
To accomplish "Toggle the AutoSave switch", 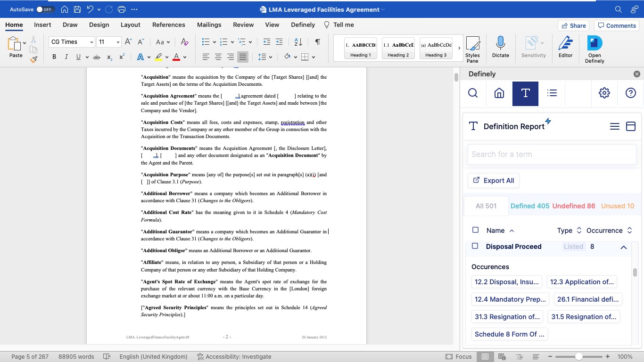I will click(45, 9).
